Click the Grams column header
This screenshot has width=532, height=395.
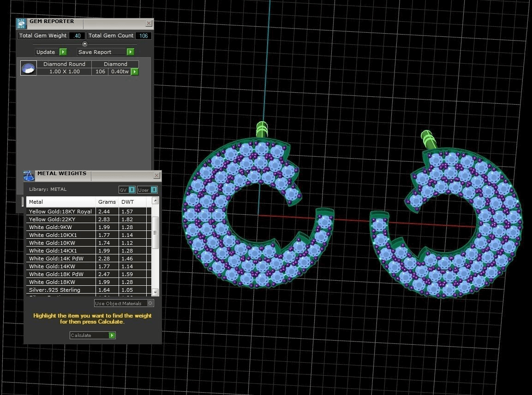click(x=107, y=202)
